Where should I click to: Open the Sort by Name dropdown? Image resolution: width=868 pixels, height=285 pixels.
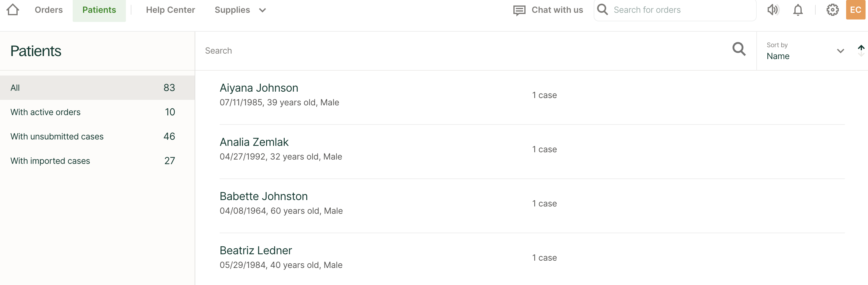pos(840,51)
